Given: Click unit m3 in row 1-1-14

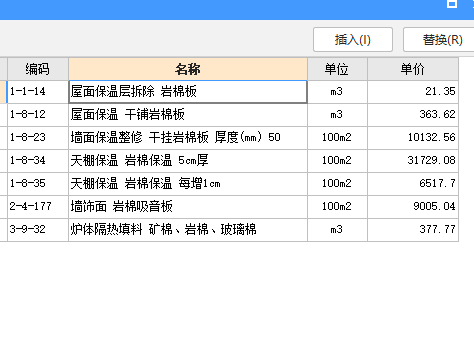Looking at the screenshot, I should pos(337,92).
